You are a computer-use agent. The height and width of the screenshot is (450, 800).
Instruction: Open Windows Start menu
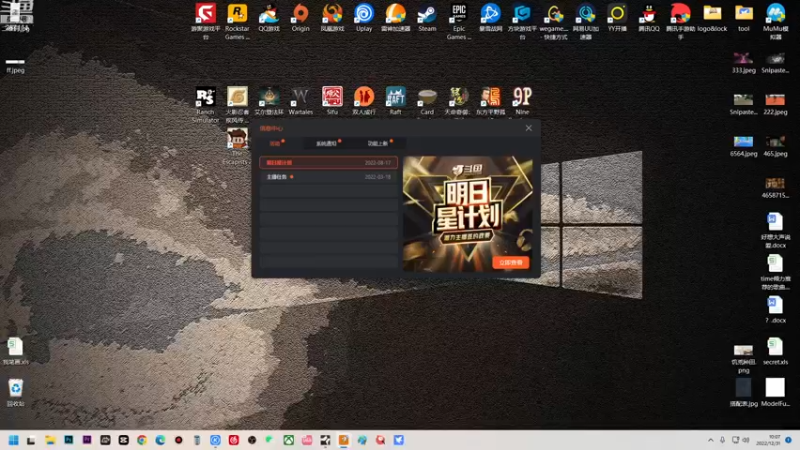[13, 440]
